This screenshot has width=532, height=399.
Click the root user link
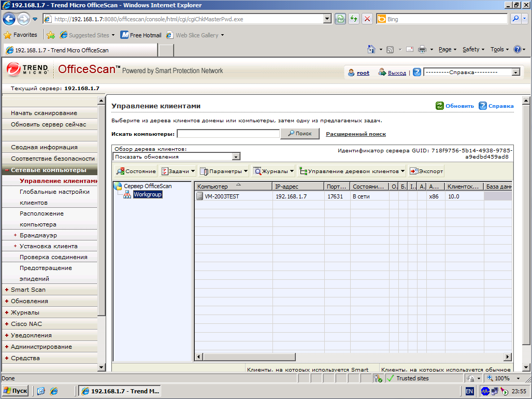pyautogui.click(x=363, y=73)
